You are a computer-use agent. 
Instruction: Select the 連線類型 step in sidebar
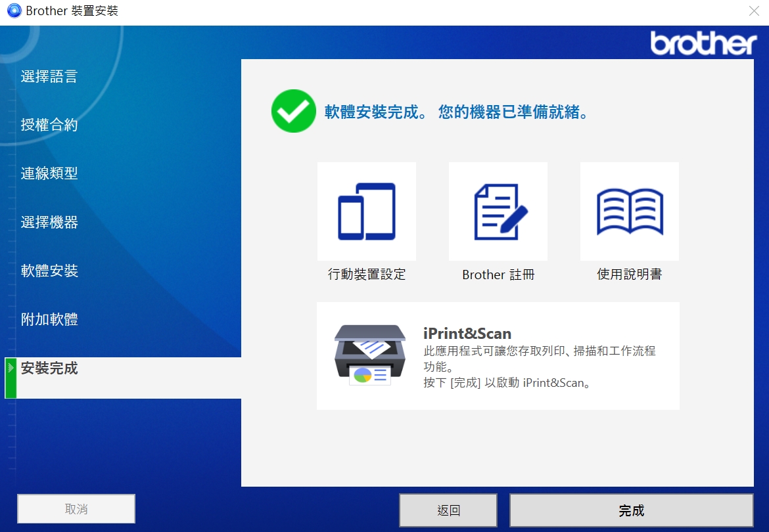pyautogui.click(x=49, y=173)
